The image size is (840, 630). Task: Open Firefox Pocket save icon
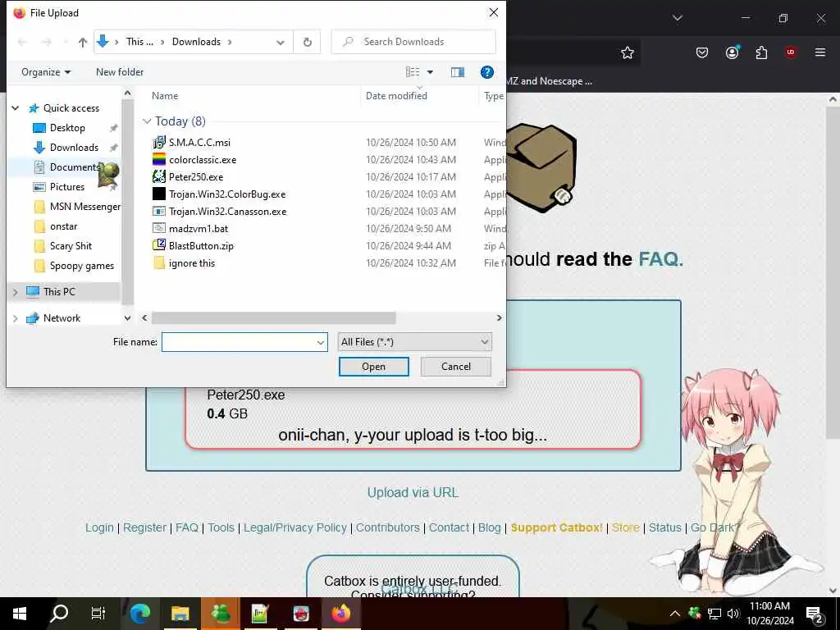702,52
